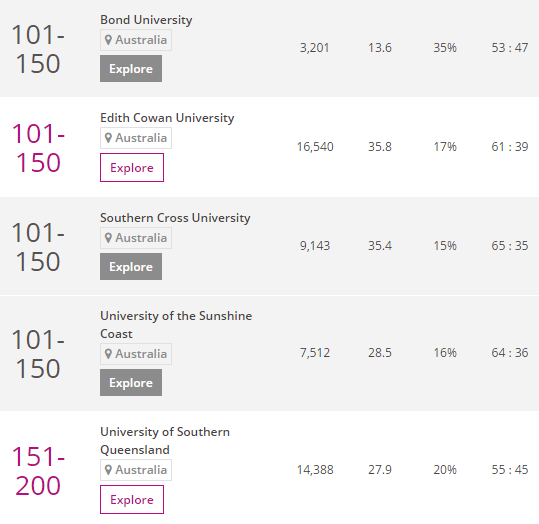Open University of Southern Queensland link
The image size is (539, 524).
coord(165,441)
